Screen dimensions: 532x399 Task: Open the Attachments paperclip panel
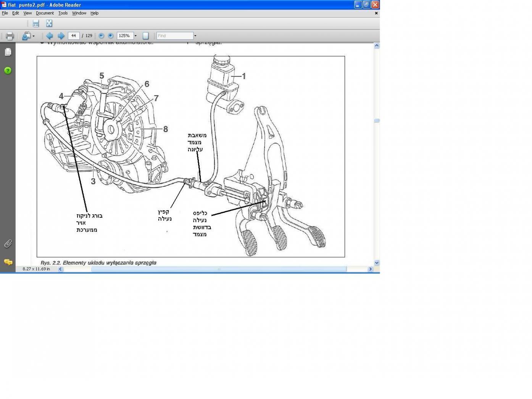point(8,243)
